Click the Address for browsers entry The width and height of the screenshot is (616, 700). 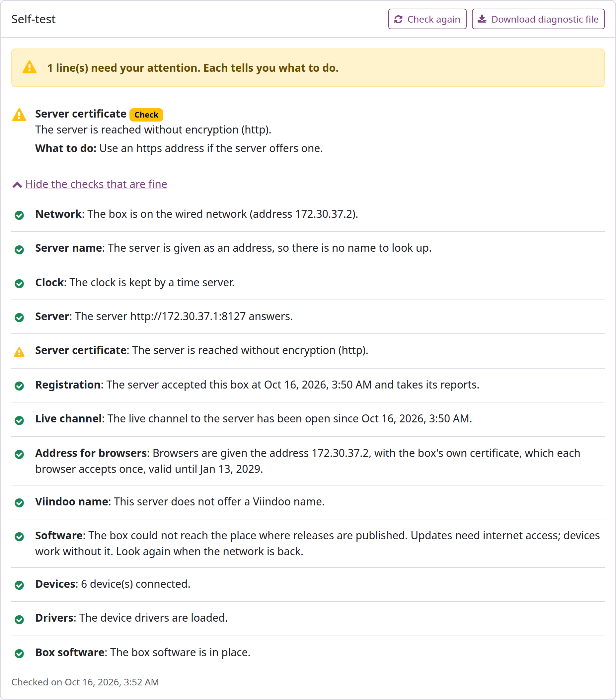click(x=308, y=461)
